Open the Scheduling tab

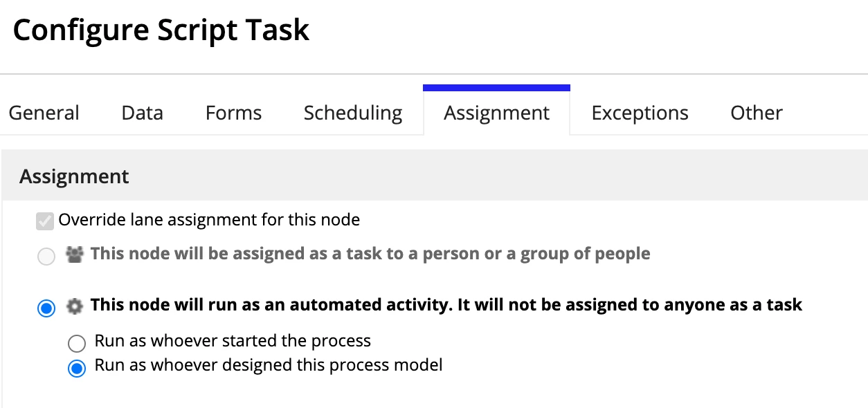pos(353,113)
